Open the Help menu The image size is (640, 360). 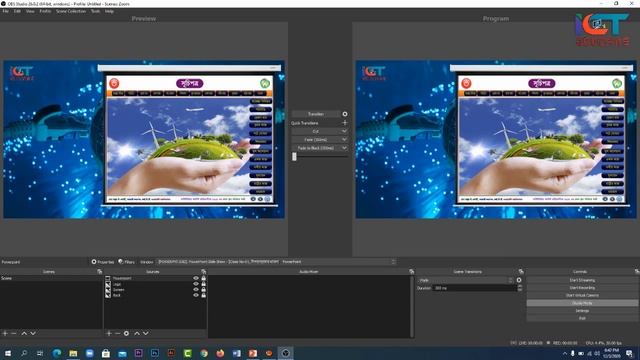coord(109,11)
